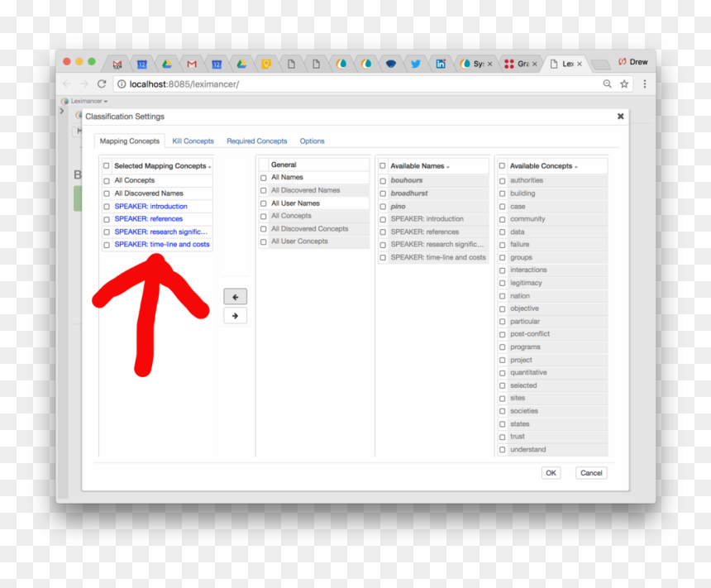Screen dimensions: 711x588
Task: Select the 'broadhurst' name row
Action: click(x=433, y=194)
